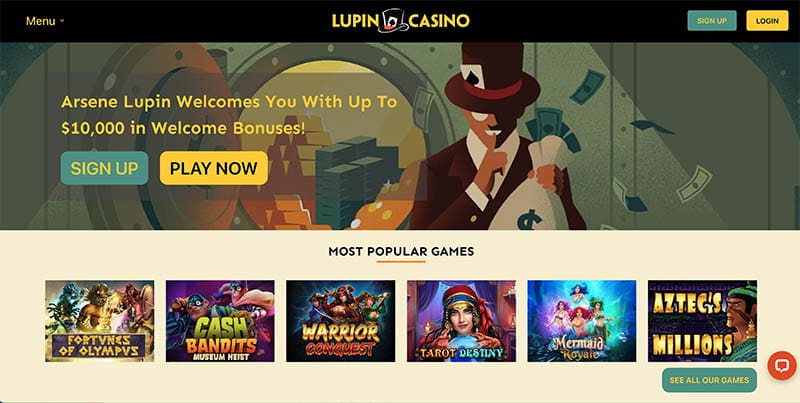
Task: Open the live chat bubble icon
Action: pos(782,365)
